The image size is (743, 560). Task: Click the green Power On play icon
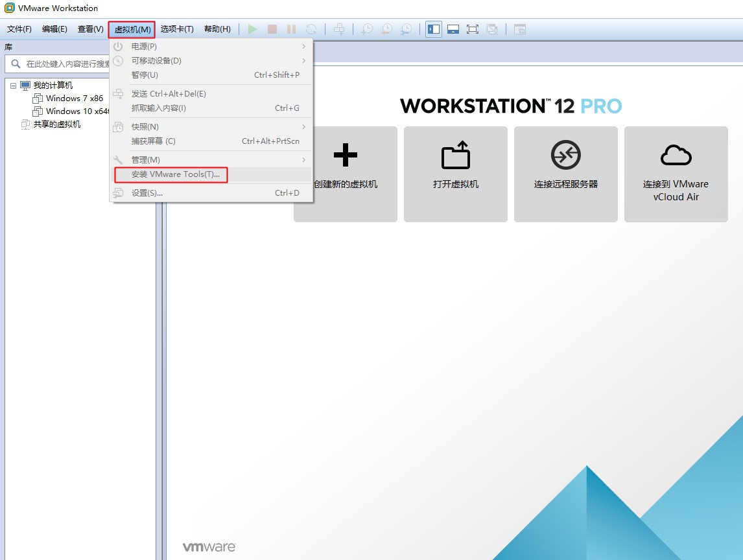coord(253,29)
